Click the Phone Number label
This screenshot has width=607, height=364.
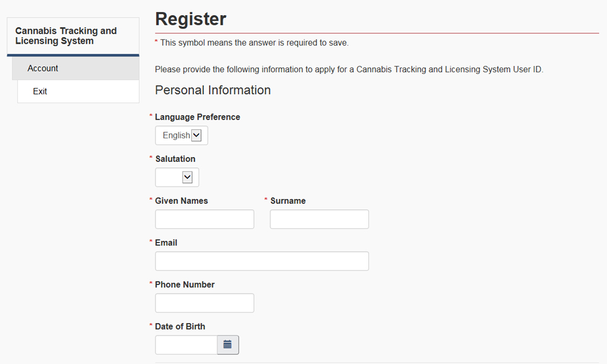pos(185,285)
